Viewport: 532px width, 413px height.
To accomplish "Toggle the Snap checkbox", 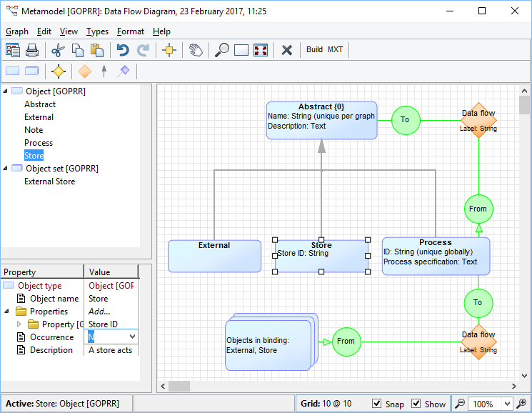I will pos(377,404).
